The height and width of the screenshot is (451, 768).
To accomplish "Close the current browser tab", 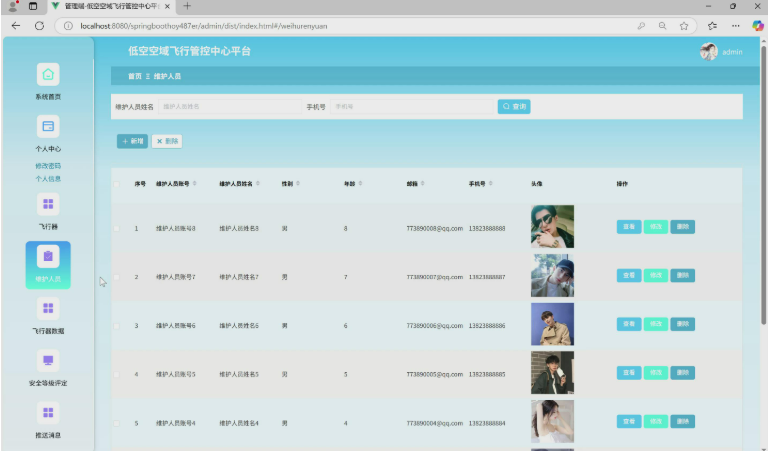I will coord(168,6).
